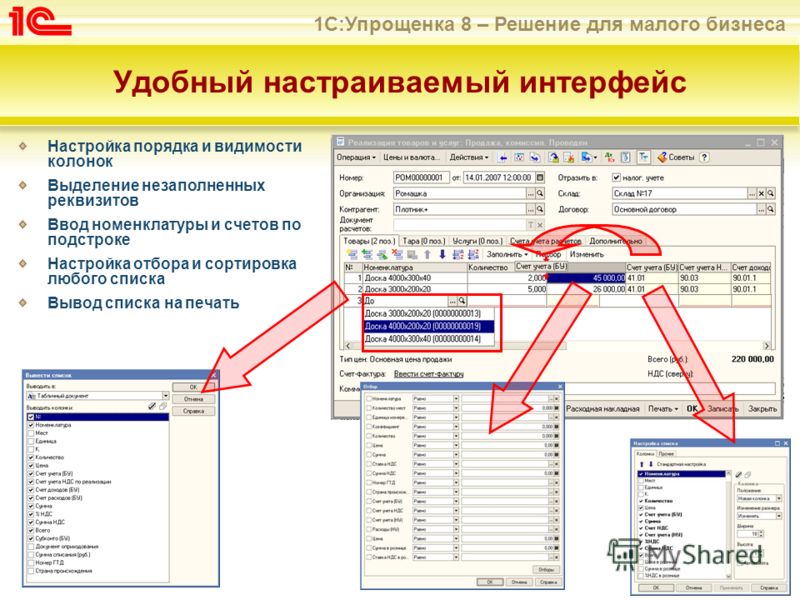Click sort ascending icon in table toolbar
Screen dimensions: 800x600
pyautogui.click(x=458, y=254)
